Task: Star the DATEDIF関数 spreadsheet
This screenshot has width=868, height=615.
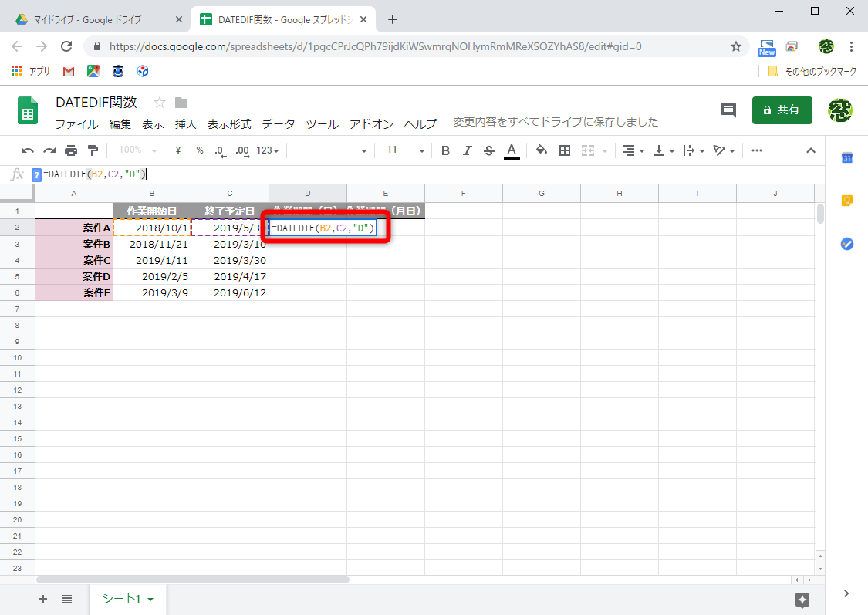Action: [160, 101]
